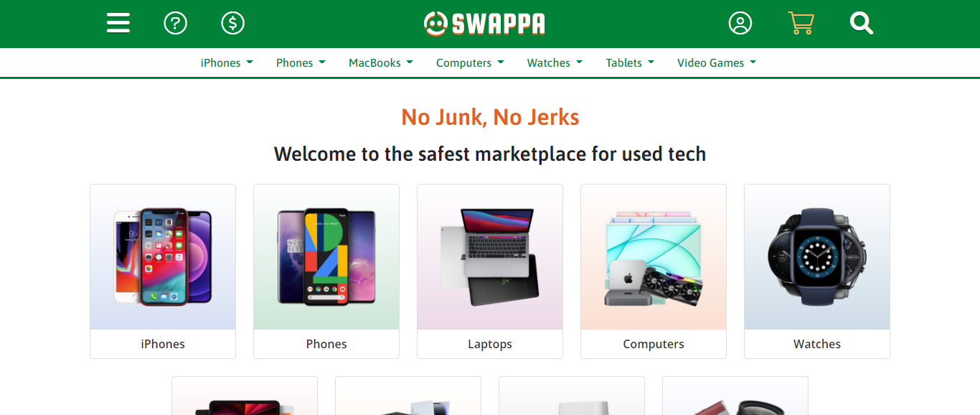Image resolution: width=980 pixels, height=415 pixels.
Task: Click the dollar sign sell icon
Action: pos(232,24)
